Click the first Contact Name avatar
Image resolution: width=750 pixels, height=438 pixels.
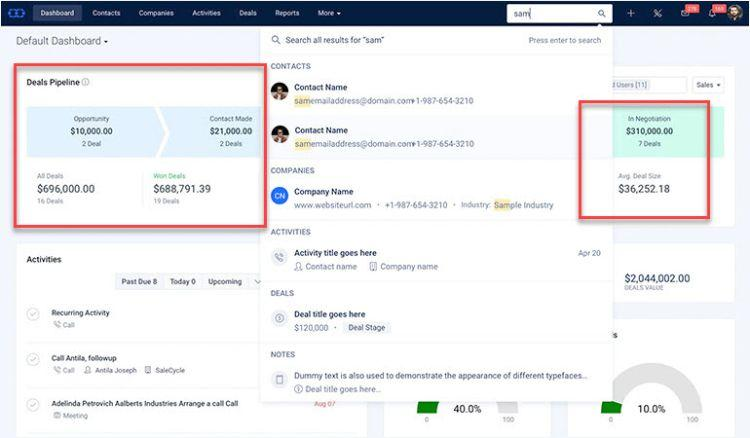pyautogui.click(x=279, y=91)
